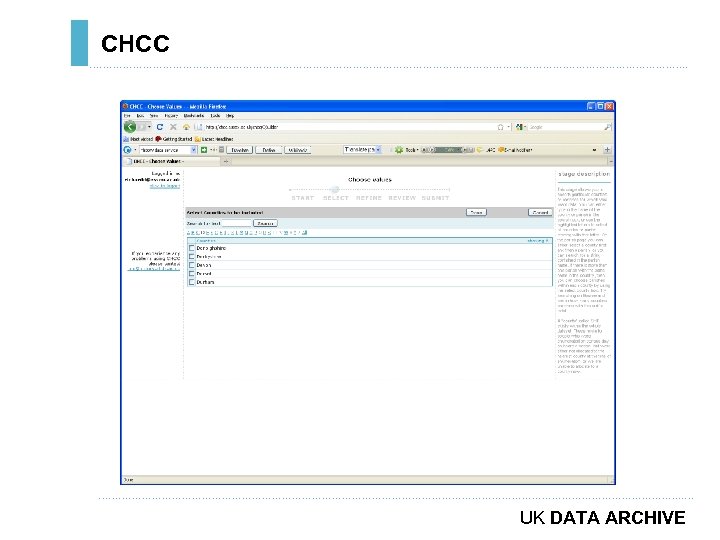Tick the Devon checkbox
The height and width of the screenshot is (540, 720).
pos(192,265)
